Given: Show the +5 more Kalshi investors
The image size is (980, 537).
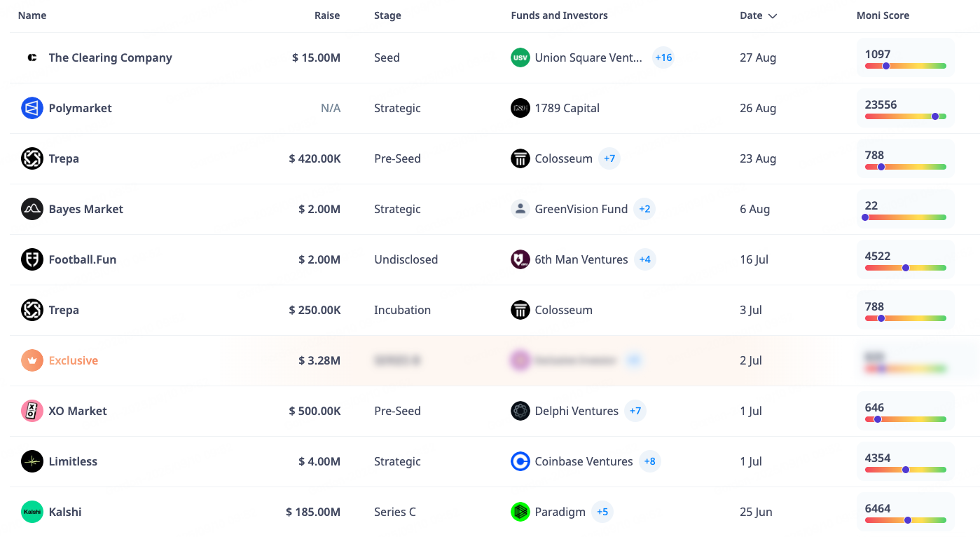Looking at the screenshot, I should point(602,512).
